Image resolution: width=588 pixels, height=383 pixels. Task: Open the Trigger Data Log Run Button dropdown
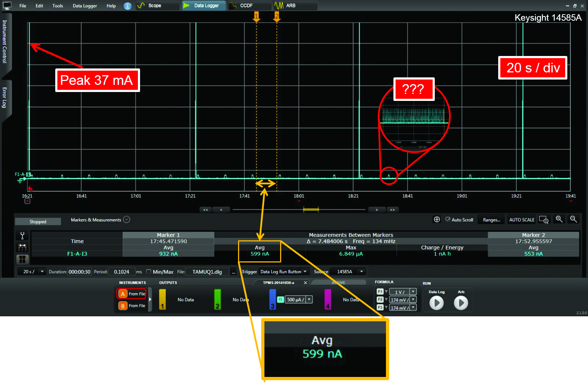pos(284,272)
